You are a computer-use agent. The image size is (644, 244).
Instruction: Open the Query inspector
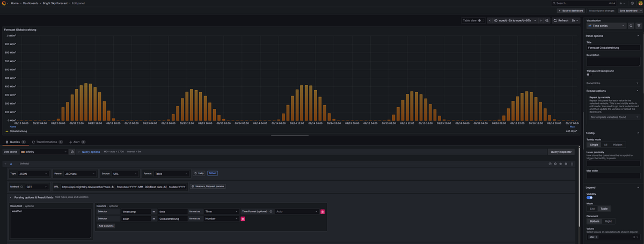pyautogui.click(x=561, y=152)
